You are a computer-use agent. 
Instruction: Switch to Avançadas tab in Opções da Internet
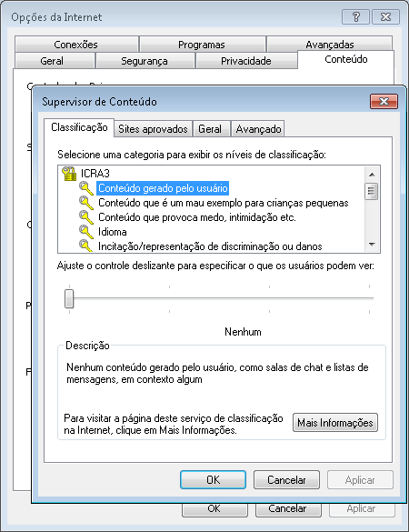(330, 45)
